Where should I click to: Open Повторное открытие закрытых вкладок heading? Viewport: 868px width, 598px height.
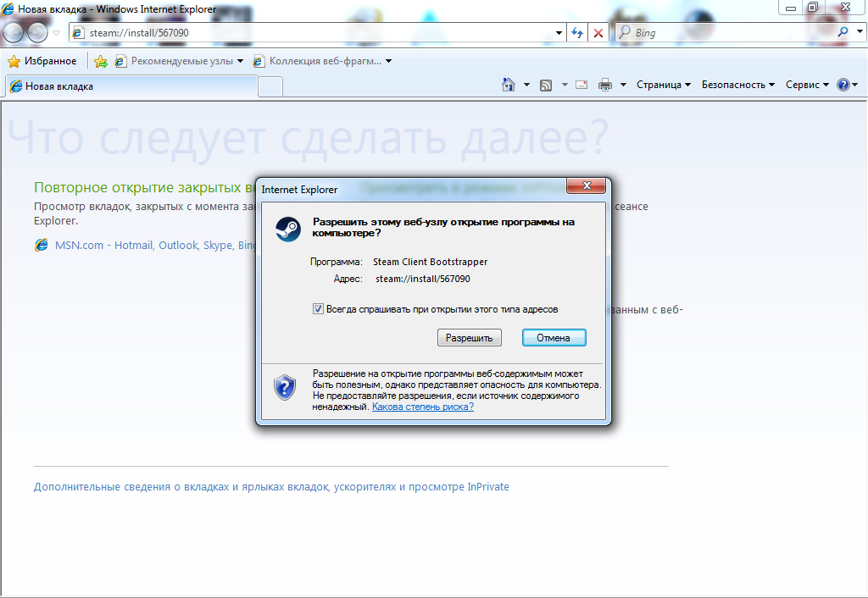point(145,187)
